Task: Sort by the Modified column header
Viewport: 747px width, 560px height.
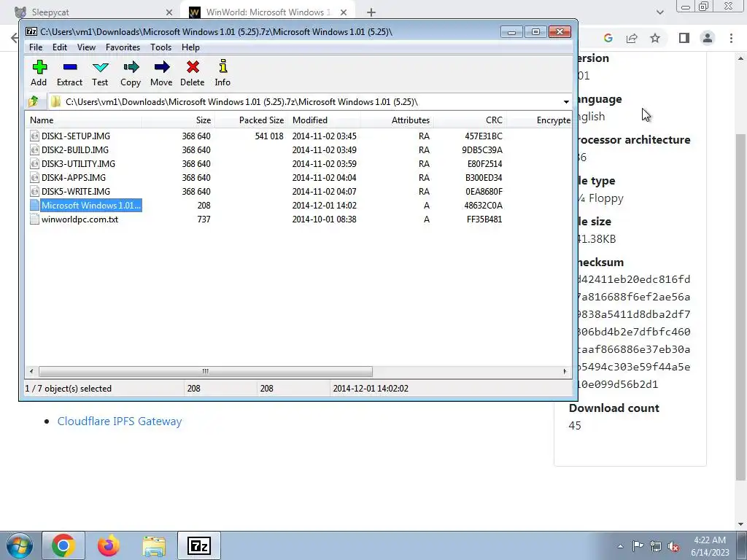Action: tap(325, 120)
